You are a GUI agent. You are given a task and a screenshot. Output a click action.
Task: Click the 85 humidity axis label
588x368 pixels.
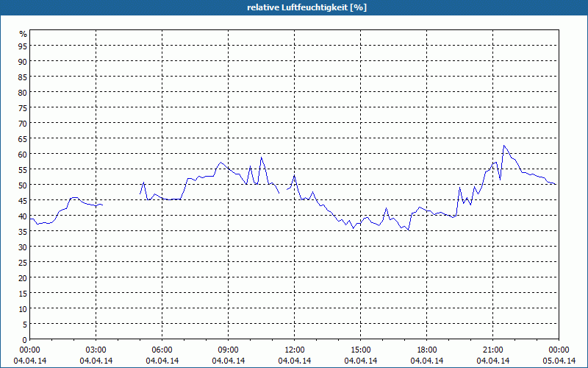[23, 77]
